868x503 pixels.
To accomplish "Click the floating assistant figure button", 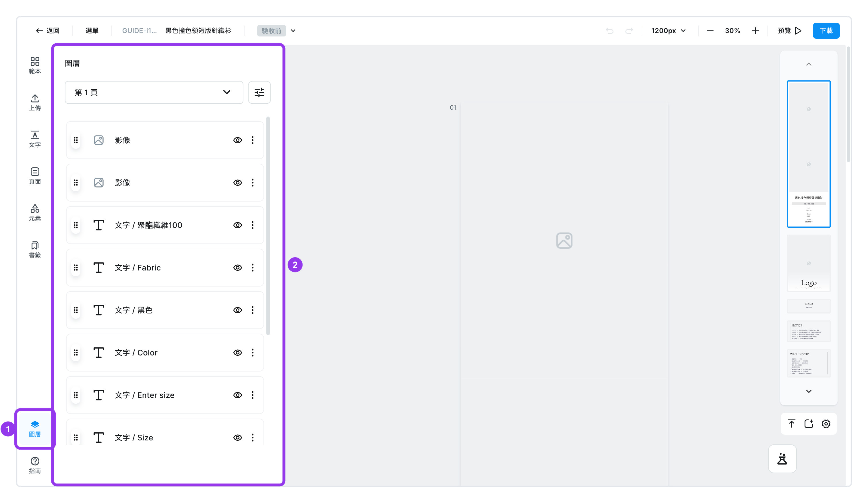I will (x=782, y=459).
